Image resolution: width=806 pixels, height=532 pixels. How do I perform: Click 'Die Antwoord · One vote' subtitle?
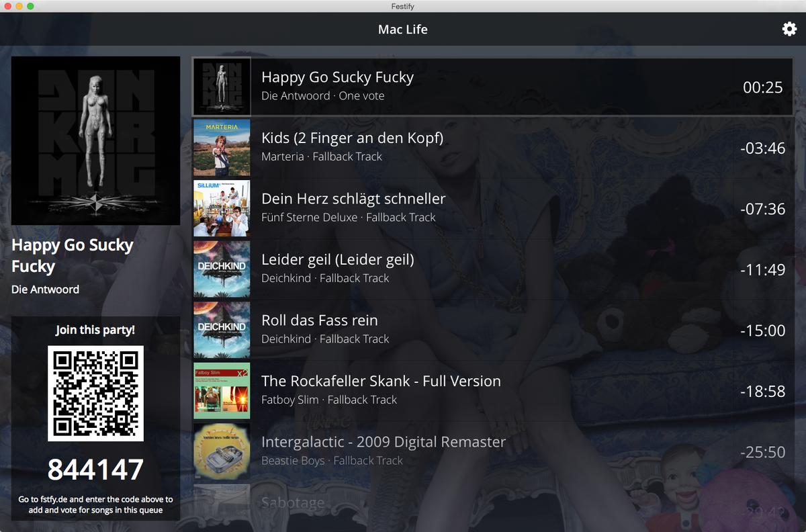click(323, 96)
